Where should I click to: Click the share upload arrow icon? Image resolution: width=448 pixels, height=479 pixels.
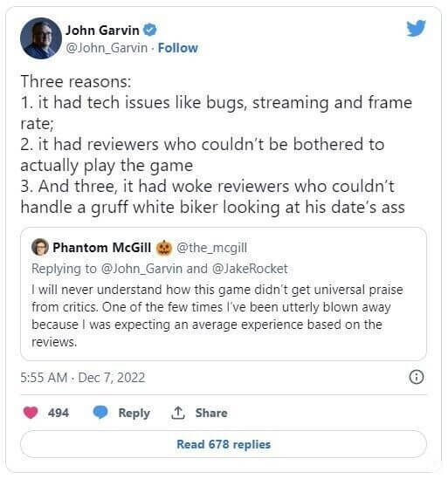pos(177,413)
